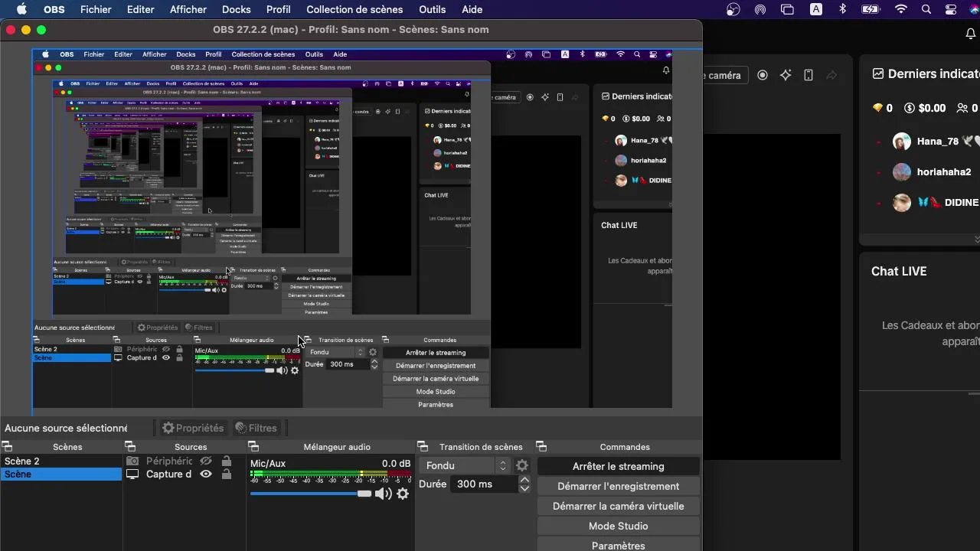
Task: Click the camera icon of Périphérique source
Action: point(132,461)
